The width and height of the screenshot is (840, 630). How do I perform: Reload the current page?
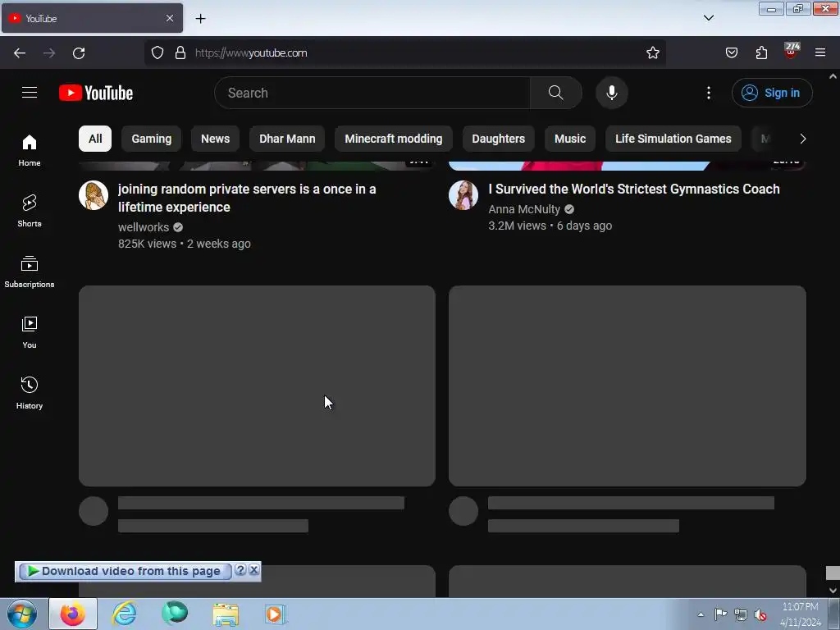point(79,53)
